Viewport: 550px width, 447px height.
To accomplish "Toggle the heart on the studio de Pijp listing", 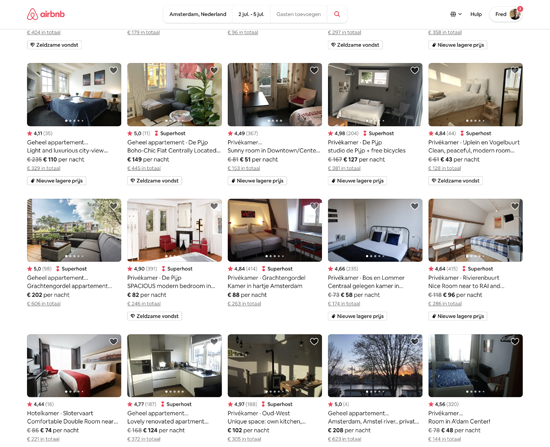I will click(x=414, y=70).
